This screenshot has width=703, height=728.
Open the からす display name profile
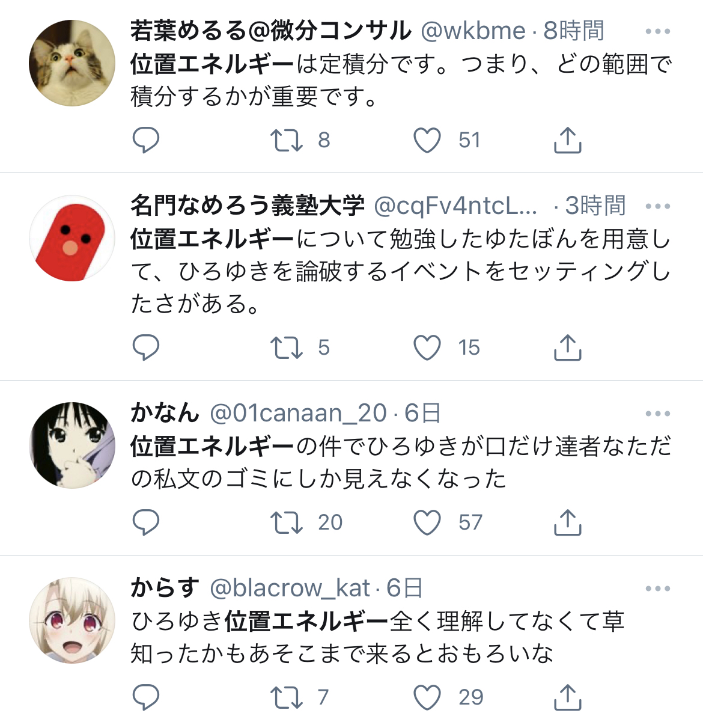165,587
